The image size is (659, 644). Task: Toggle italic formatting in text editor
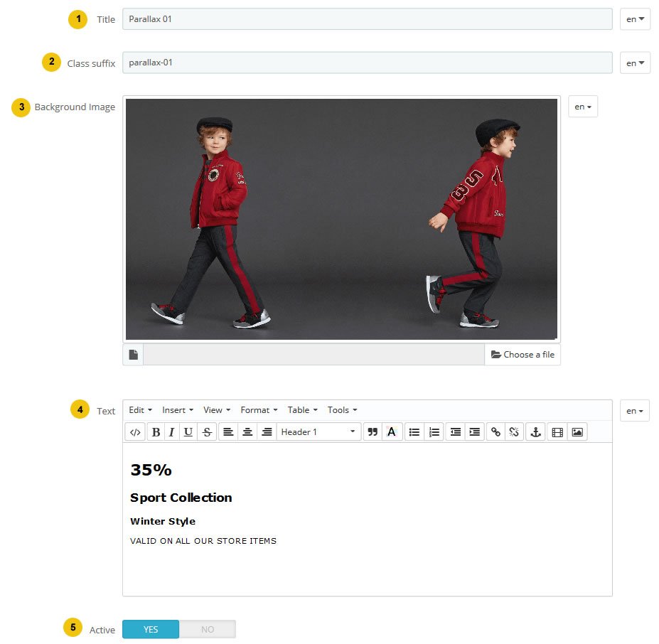tap(171, 432)
